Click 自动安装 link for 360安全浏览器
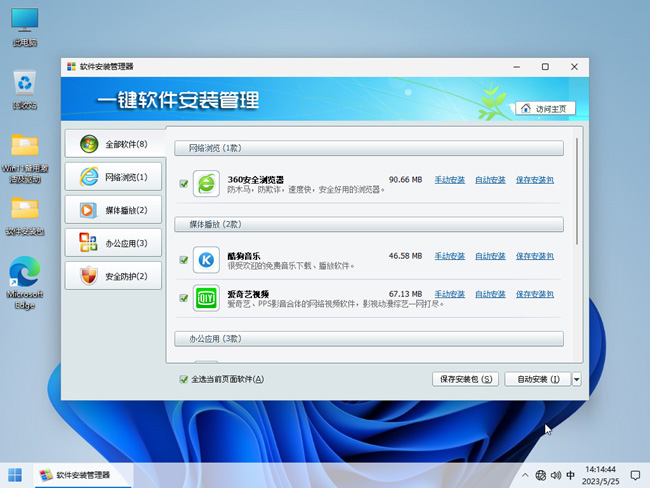650x488 pixels. (x=490, y=180)
